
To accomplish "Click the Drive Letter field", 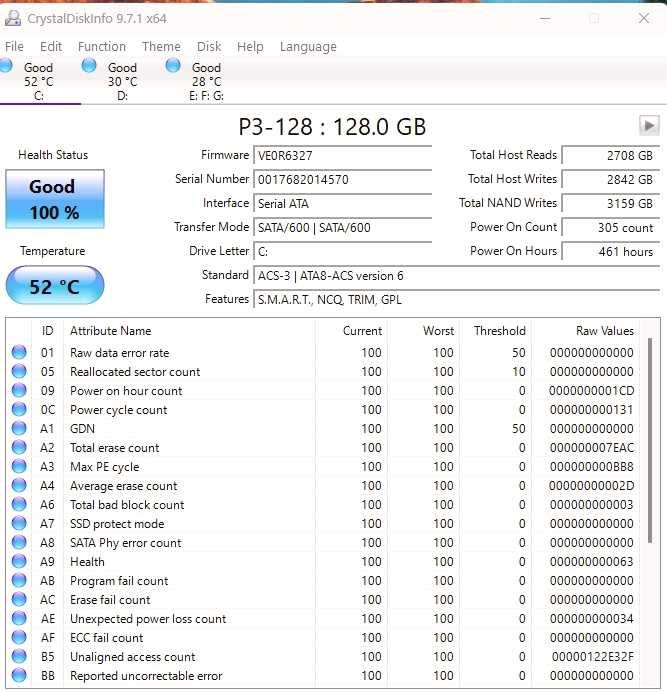I will [343, 252].
